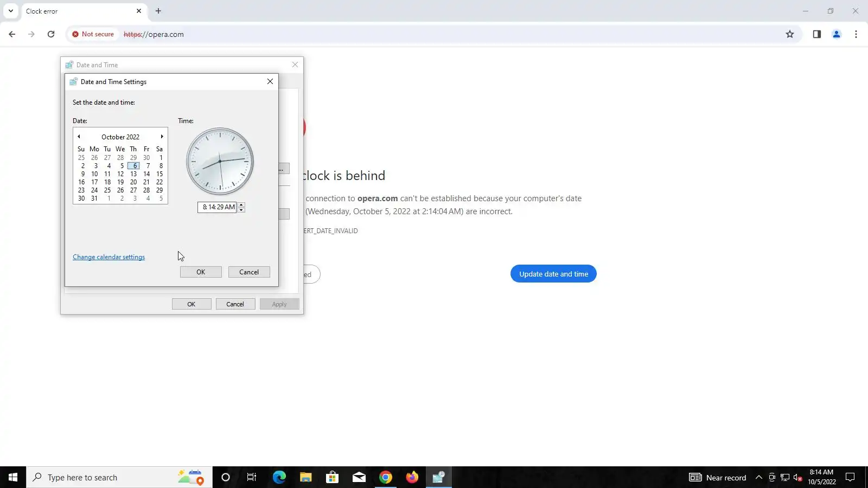Open the Near record news widget
This screenshot has height=488, width=868.
pyautogui.click(x=717, y=477)
